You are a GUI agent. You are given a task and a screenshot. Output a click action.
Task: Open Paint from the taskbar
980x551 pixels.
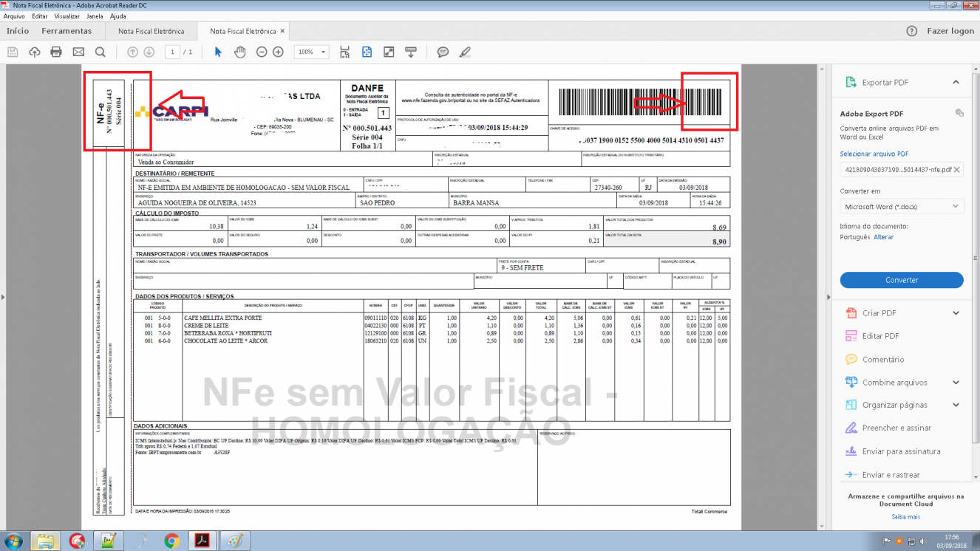(x=234, y=541)
